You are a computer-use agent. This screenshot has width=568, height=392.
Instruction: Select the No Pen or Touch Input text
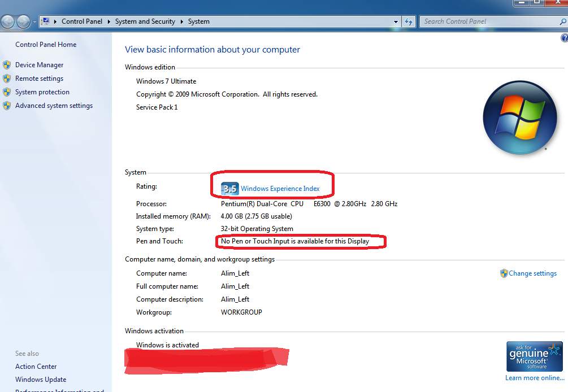coord(295,241)
